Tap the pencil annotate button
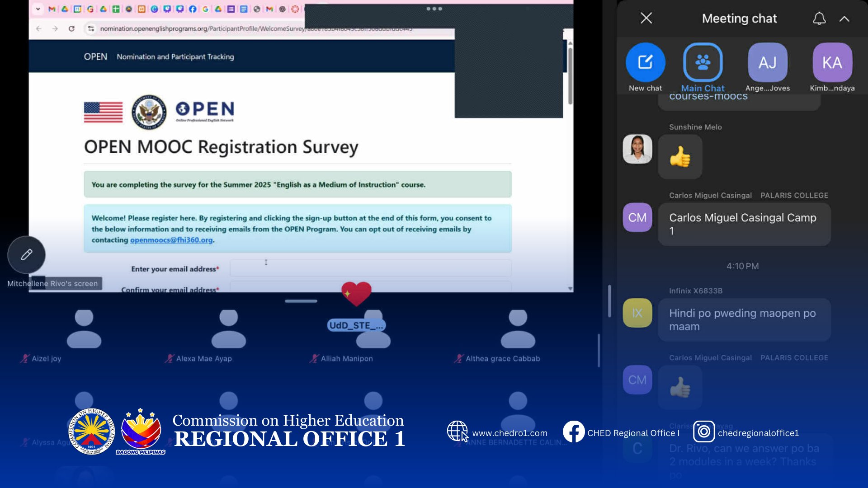This screenshot has height=488, width=868. pyautogui.click(x=26, y=255)
